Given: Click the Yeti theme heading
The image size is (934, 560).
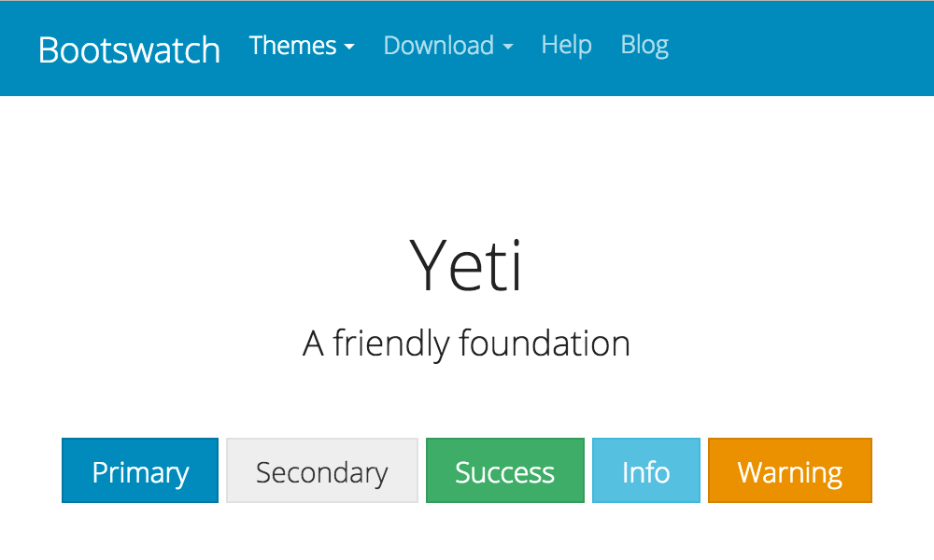Looking at the screenshot, I should tap(468, 264).
